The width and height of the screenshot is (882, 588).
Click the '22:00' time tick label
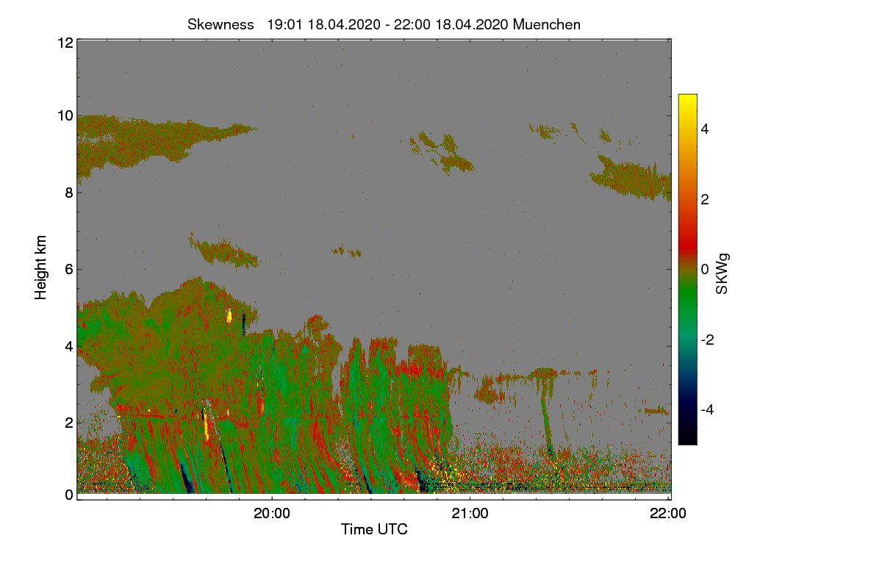pos(669,514)
